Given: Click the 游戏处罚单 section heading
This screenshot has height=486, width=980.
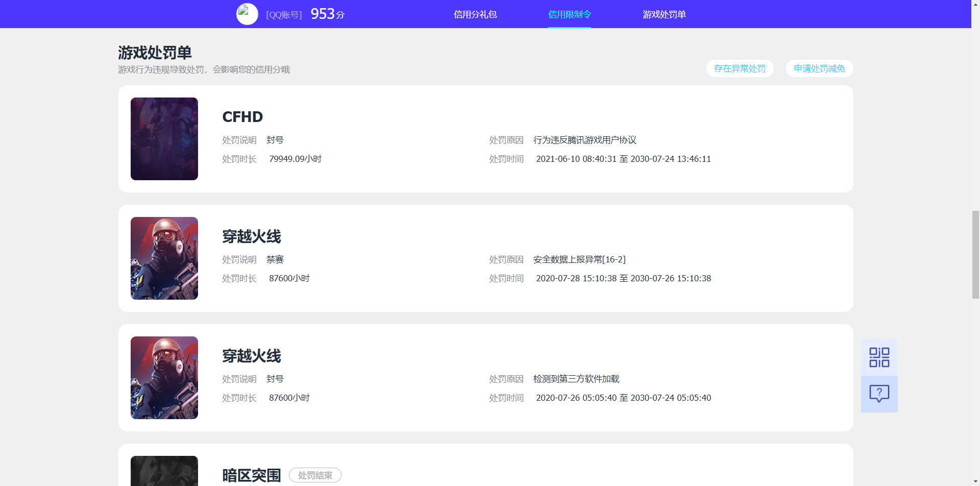Looking at the screenshot, I should point(155,53).
